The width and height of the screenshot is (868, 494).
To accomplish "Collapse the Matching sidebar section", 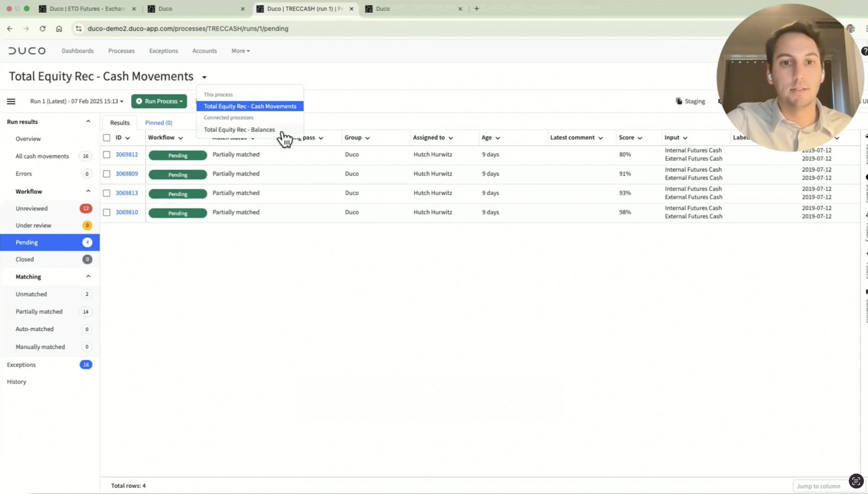I will 88,276.
